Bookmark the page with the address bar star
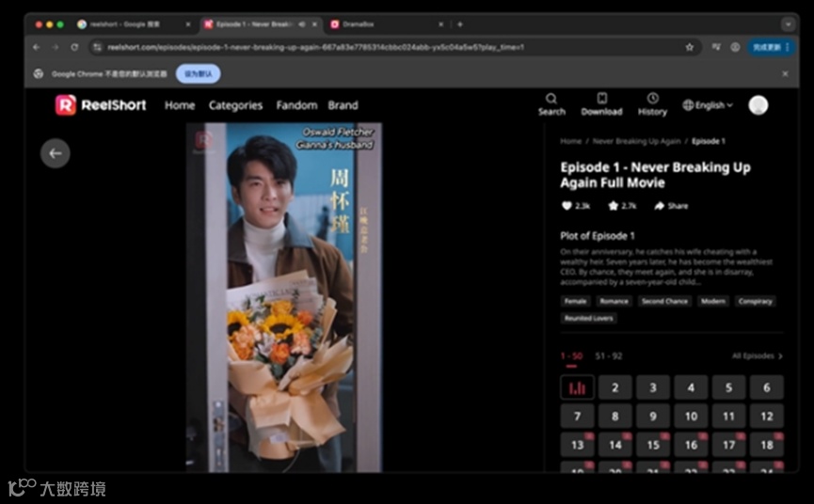This screenshot has height=504, width=814. 690,47
